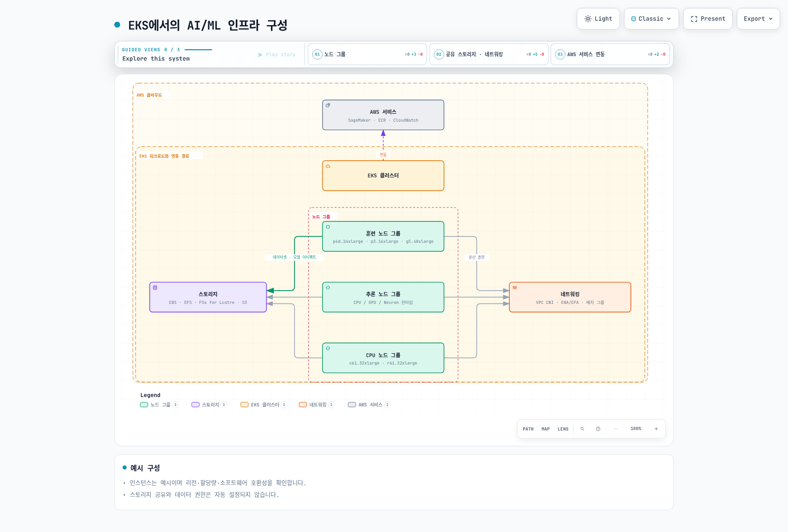
Task: Open guided view 01 노드 그룹
Action: pos(367,54)
